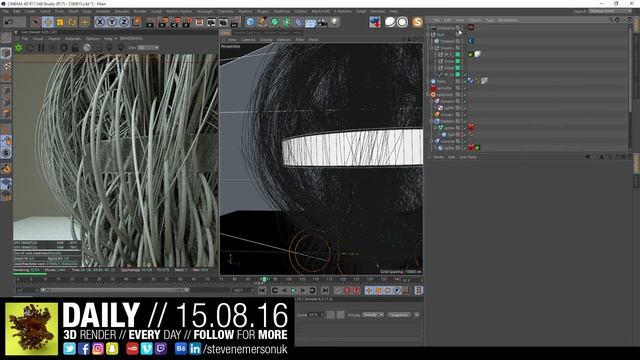Image resolution: width=640 pixels, height=360 pixels.
Task: Click the back arrow in Attribute Manager
Action: pyautogui.click(x=588, y=157)
